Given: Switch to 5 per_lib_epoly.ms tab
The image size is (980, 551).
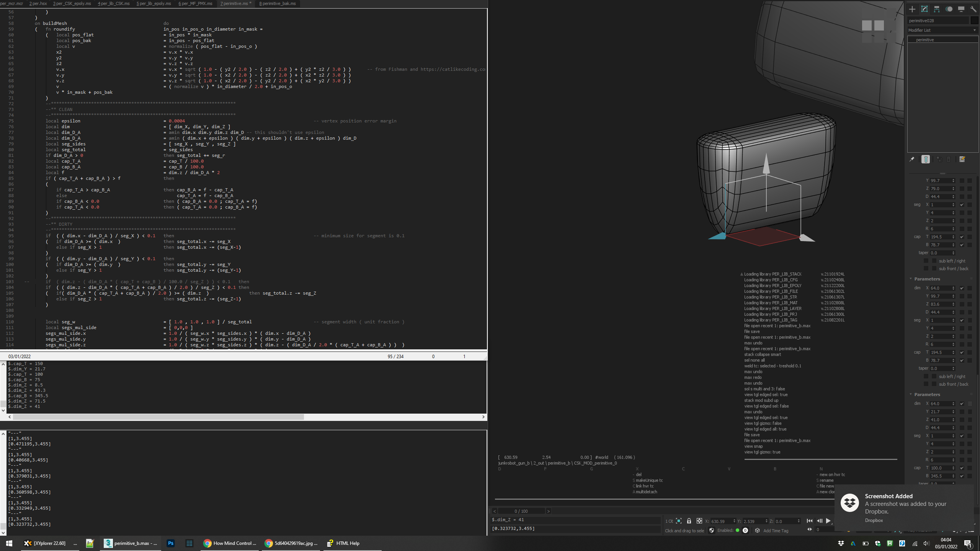Looking at the screenshot, I should point(154,3).
